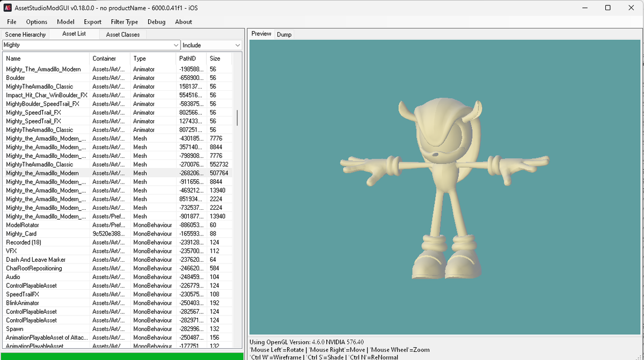The height and width of the screenshot is (360, 644).
Task: Switch to the Asset Classes tab
Action: (123, 34)
